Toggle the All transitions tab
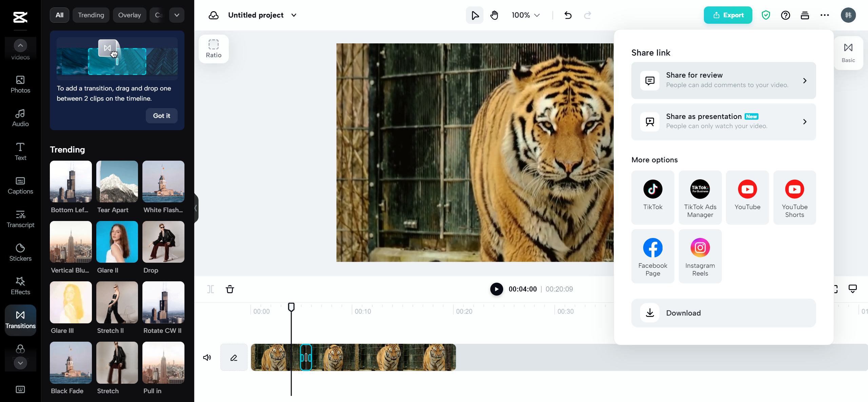868x402 pixels. (59, 15)
